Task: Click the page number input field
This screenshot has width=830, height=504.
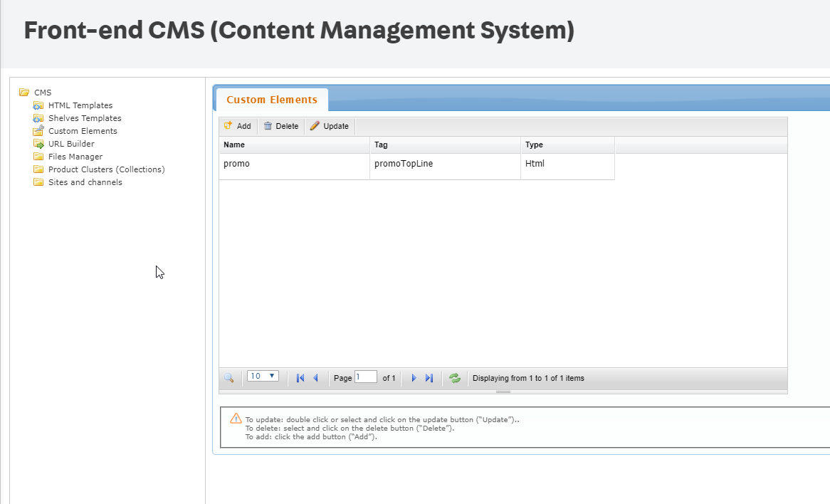Action: pyautogui.click(x=365, y=377)
